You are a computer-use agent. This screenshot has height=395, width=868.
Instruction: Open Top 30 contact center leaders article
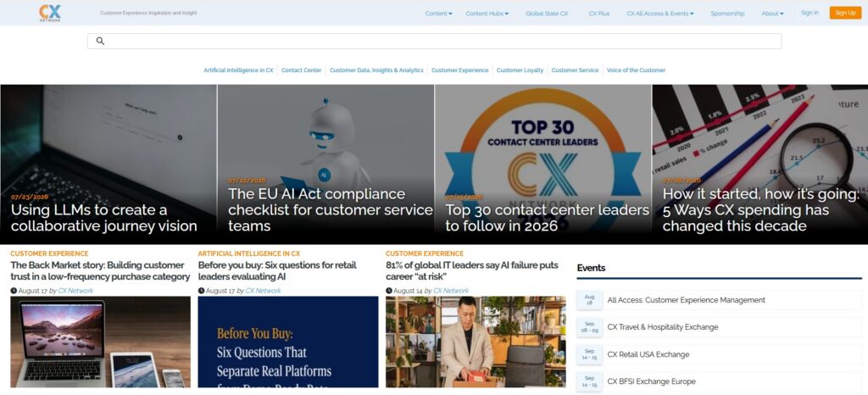[547, 218]
